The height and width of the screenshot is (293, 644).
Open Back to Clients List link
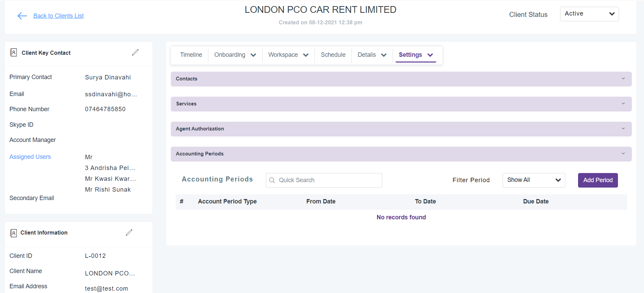point(59,16)
